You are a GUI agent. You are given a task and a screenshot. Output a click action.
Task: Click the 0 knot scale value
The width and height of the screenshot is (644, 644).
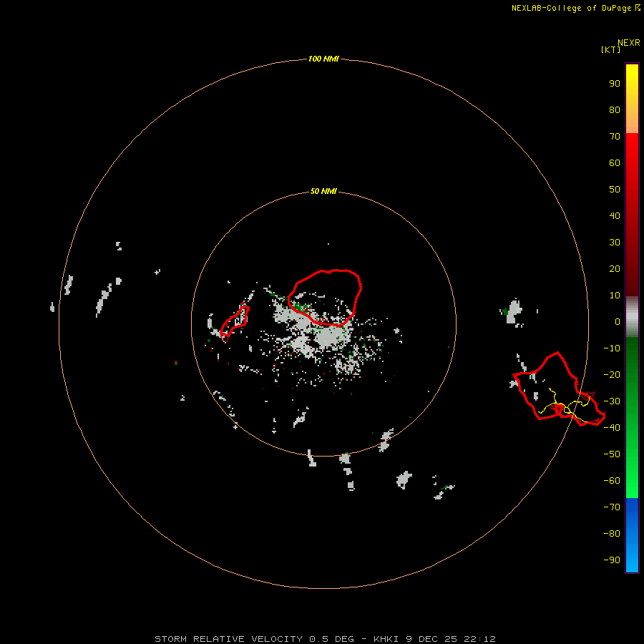pos(618,321)
